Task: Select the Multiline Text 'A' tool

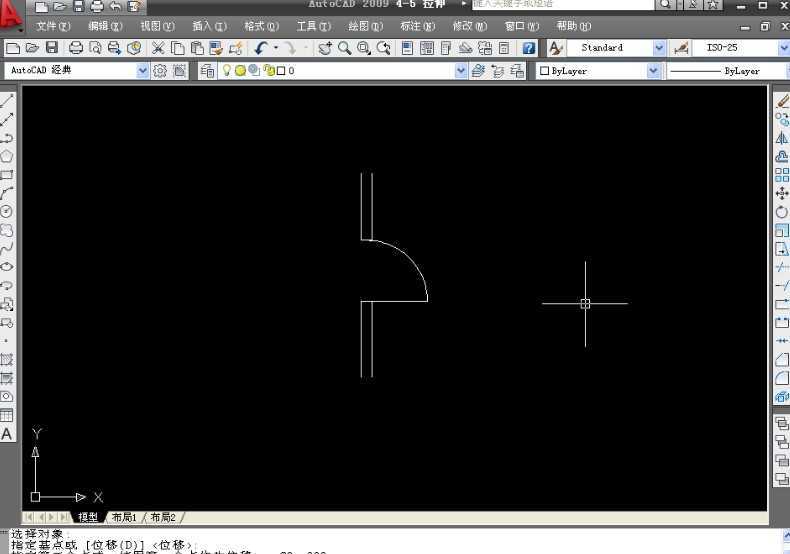Action: click(x=7, y=434)
